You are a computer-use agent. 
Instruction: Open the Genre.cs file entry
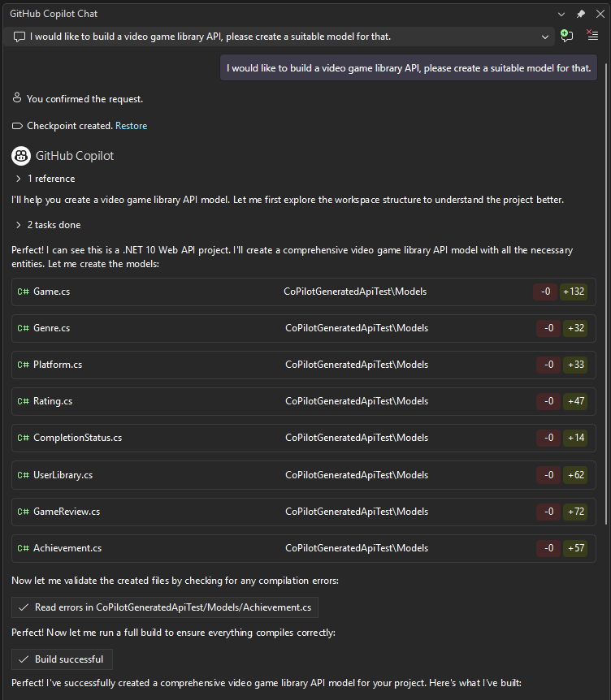[51, 328]
